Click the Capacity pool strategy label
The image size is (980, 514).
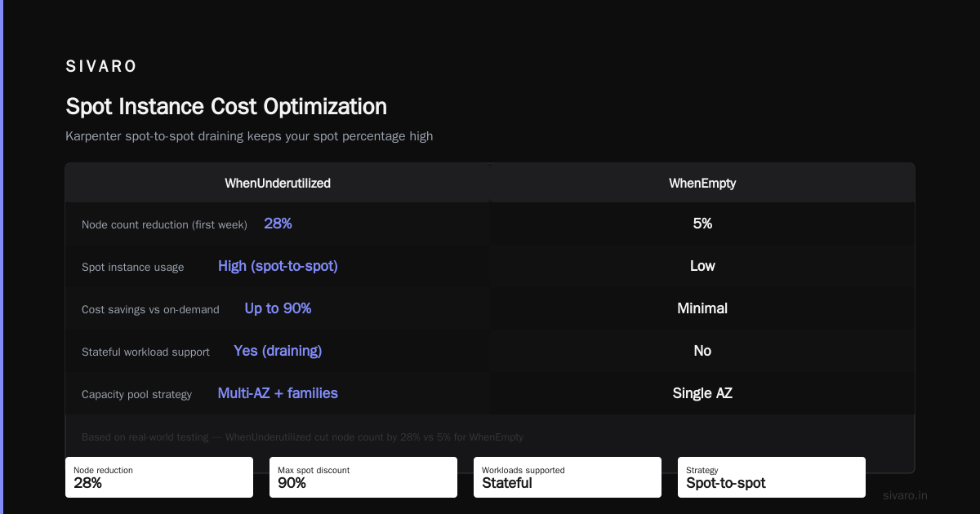(136, 394)
